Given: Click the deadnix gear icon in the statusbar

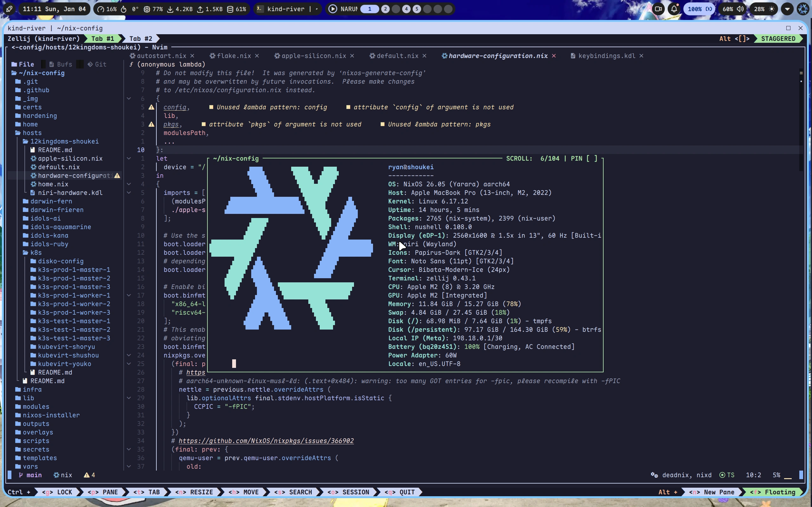Looking at the screenshot, I should [x=655, y=475].
